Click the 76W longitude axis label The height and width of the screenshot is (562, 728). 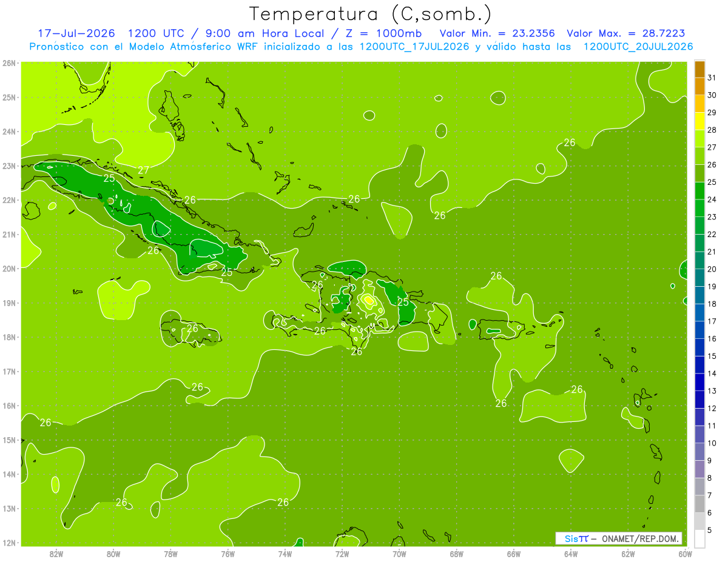227,554
